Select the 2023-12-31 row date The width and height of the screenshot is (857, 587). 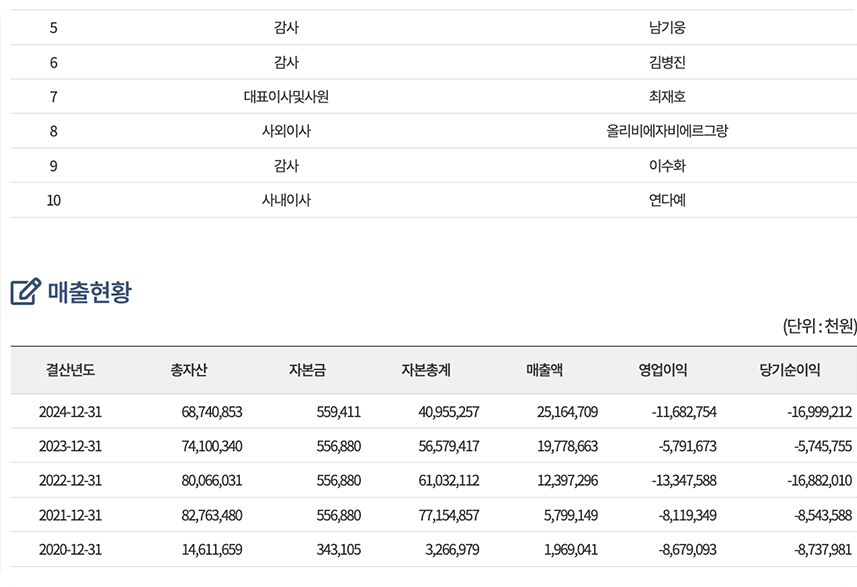point(71,446)
